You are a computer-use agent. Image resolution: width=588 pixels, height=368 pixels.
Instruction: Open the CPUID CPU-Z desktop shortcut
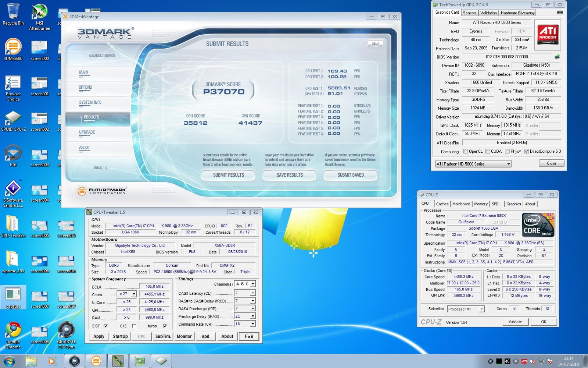13,121
